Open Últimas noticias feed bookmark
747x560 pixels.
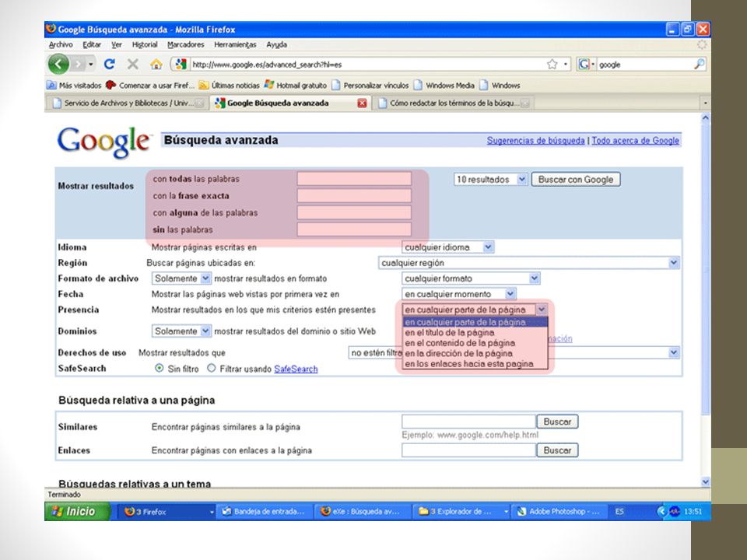click(229, 86)
